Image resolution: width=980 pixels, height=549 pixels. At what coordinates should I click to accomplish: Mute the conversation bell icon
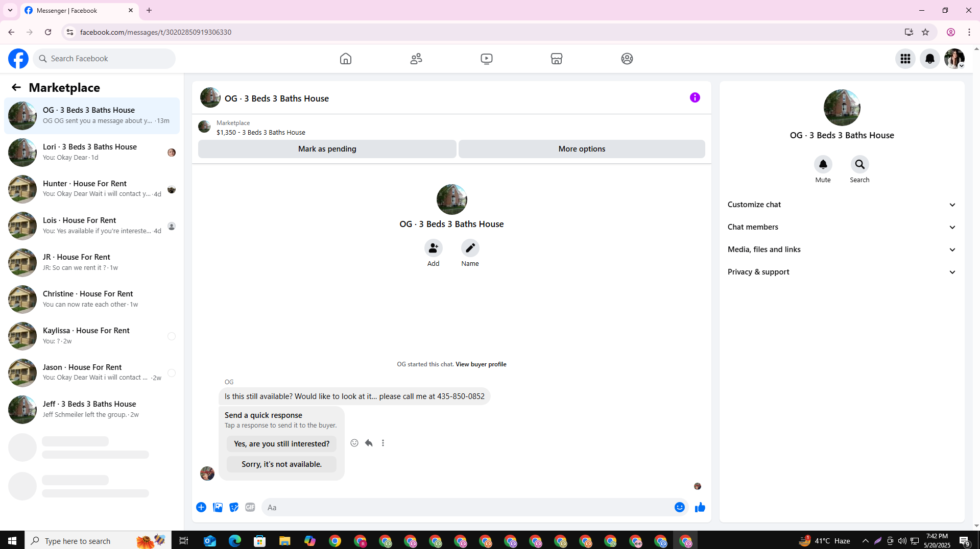(823, 164)
